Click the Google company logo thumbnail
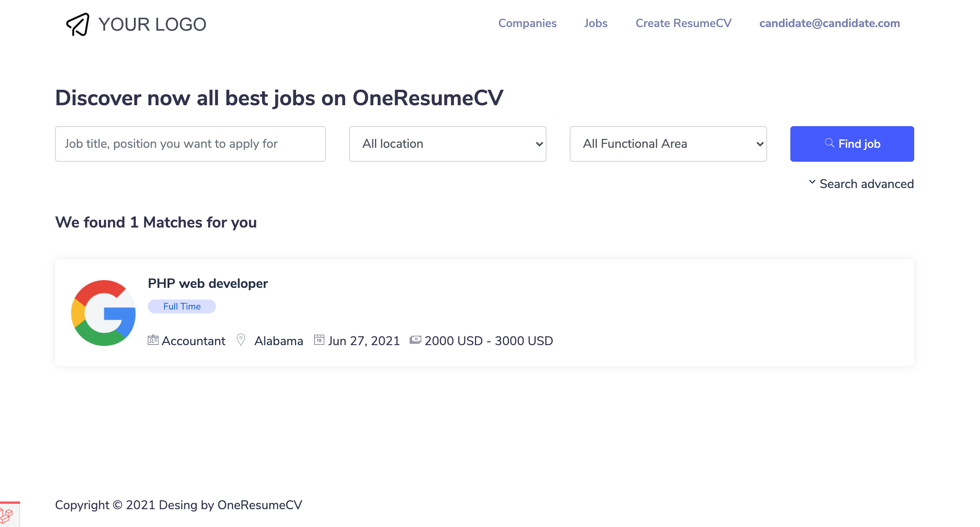Viewport: 980px width, 527px height. 103,313
